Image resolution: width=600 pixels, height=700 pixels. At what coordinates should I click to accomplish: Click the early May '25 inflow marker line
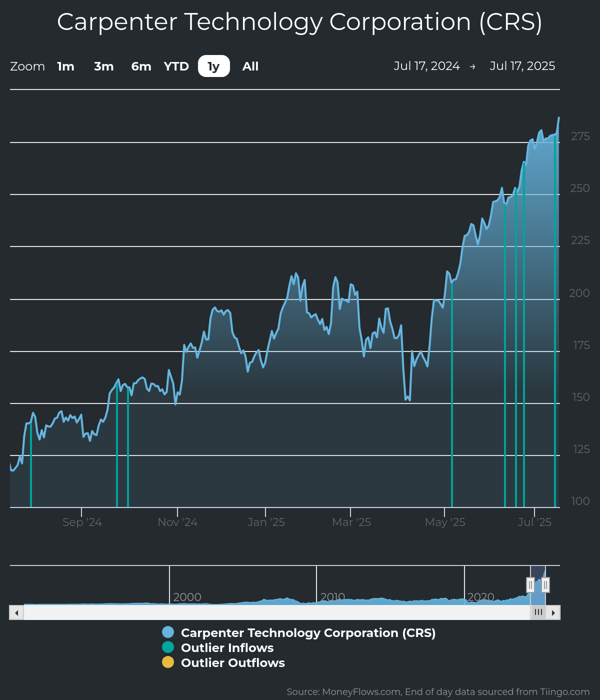[452, 395]
